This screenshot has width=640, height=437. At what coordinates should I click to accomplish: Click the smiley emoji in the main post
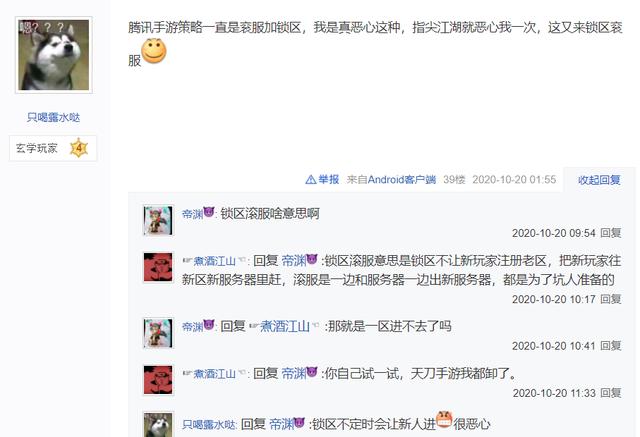click(x=154, y=51)
